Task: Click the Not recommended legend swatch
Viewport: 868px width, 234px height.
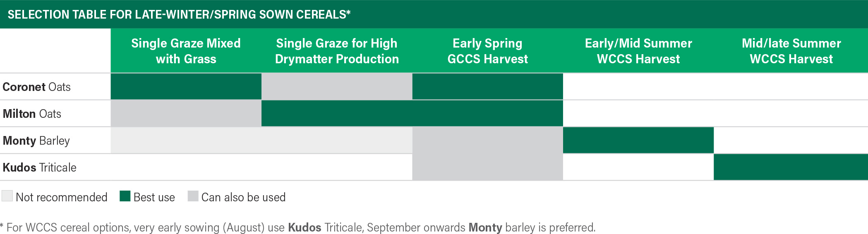Action: click(x=7, y=196)
